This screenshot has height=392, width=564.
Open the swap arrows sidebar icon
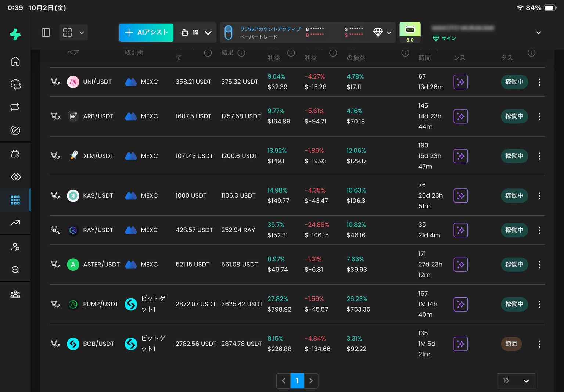click(15, 107)
